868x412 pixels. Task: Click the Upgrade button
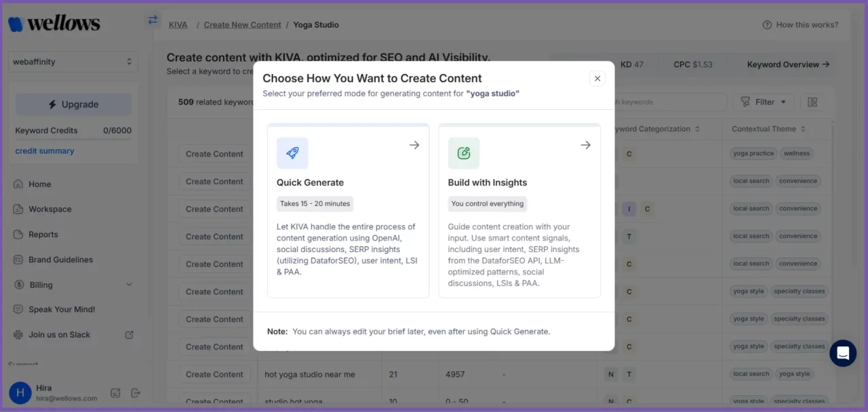73,104
